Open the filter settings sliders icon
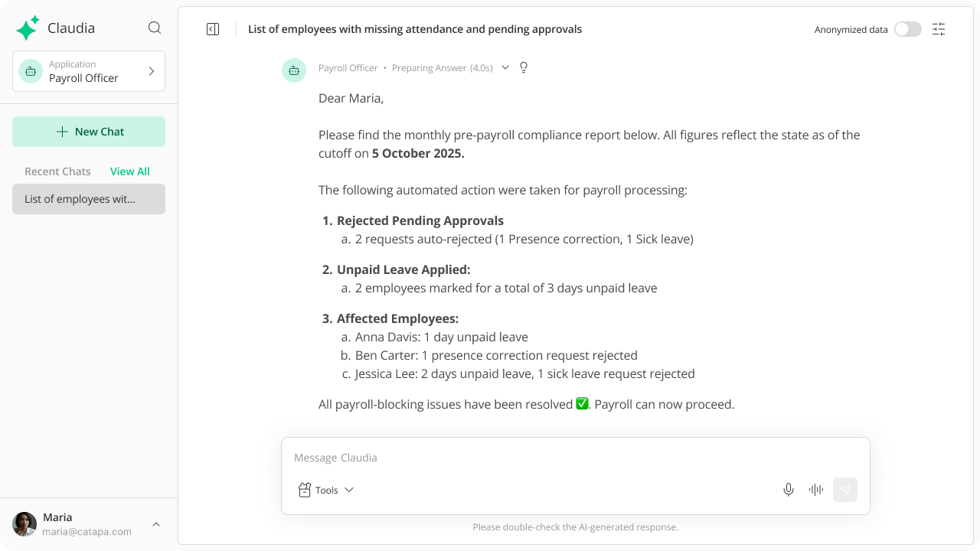Image resolution: width=980 pixels, height=551 pixels. [x=939, y=29]
